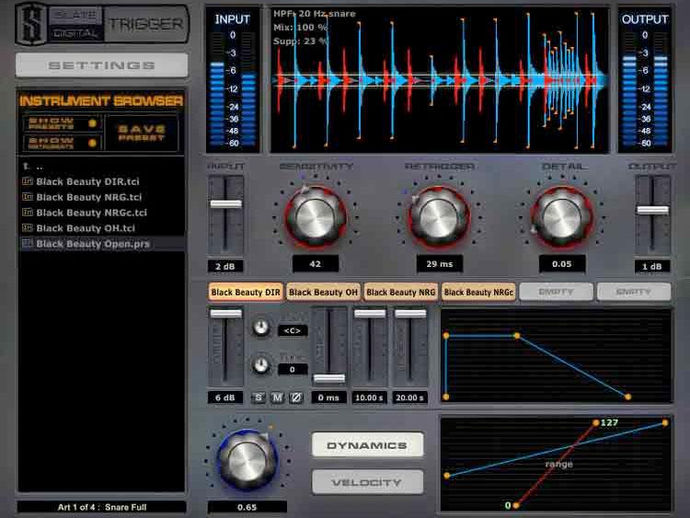Click the instrument icon beside Black Beauty NRGc.tci

[x=27, y=212]
